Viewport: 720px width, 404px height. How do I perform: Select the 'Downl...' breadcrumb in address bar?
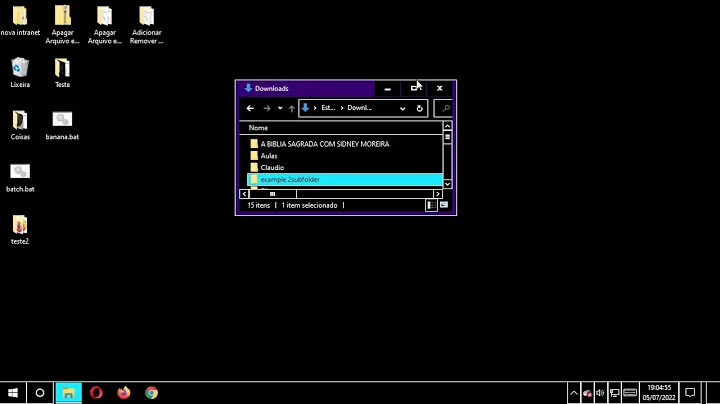[360, 108]
